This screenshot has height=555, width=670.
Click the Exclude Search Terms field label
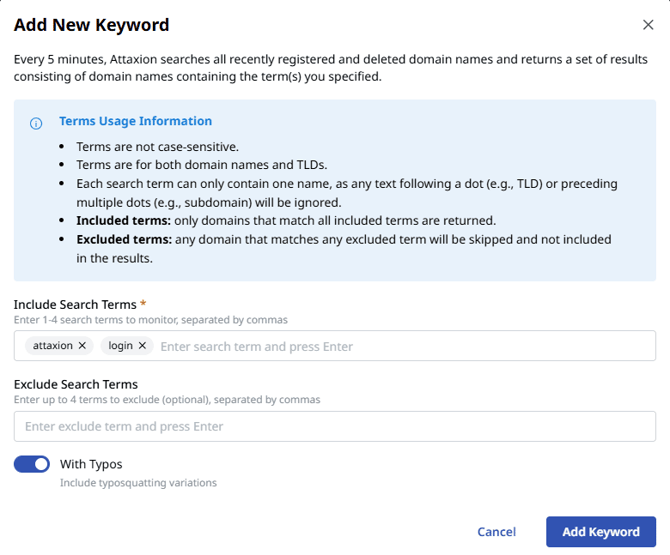76,384
